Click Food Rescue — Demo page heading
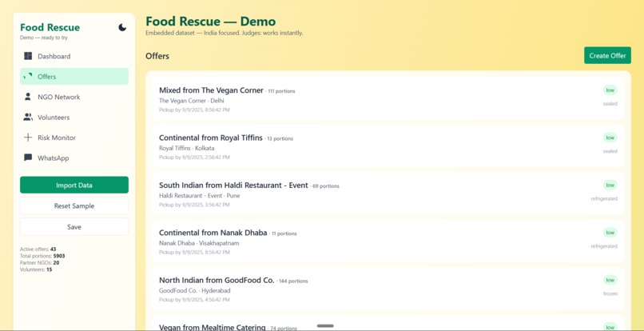Viewport: 644px width, 331px height. coord(211,22)
